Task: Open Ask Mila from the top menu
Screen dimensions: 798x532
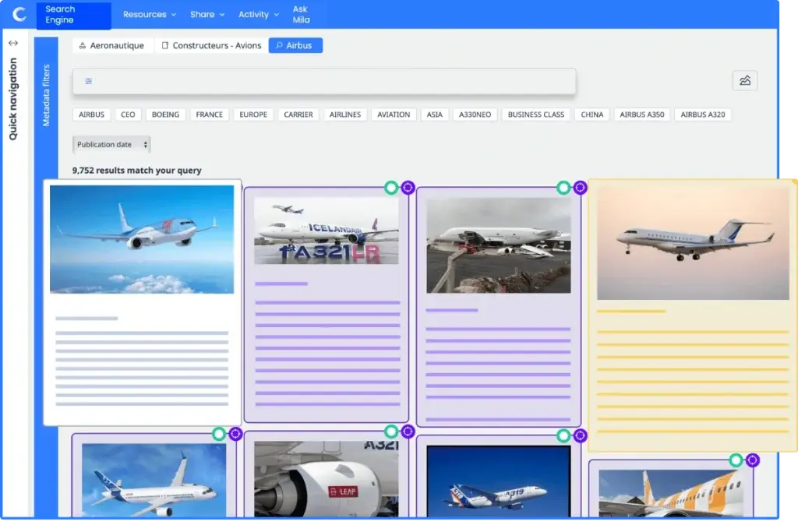Action: tap(300, 14)
